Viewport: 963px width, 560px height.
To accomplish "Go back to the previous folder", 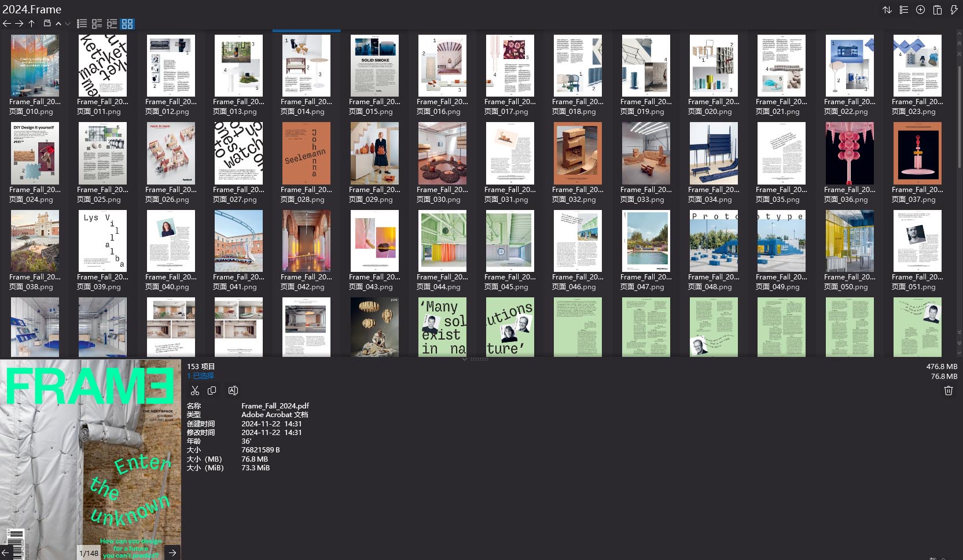I will [x=7, y=24].
